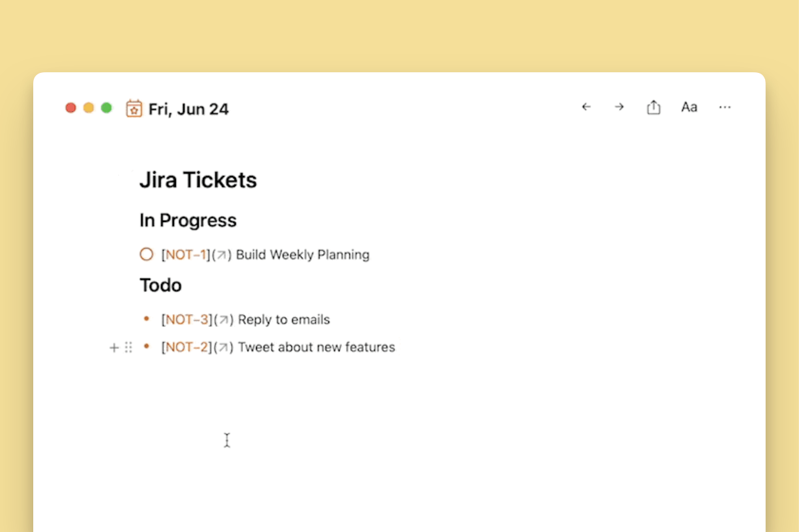The height and width of the screenshot is (532, 799).
Task: Click the drag handle beside NOT-2
Action: 128,348
